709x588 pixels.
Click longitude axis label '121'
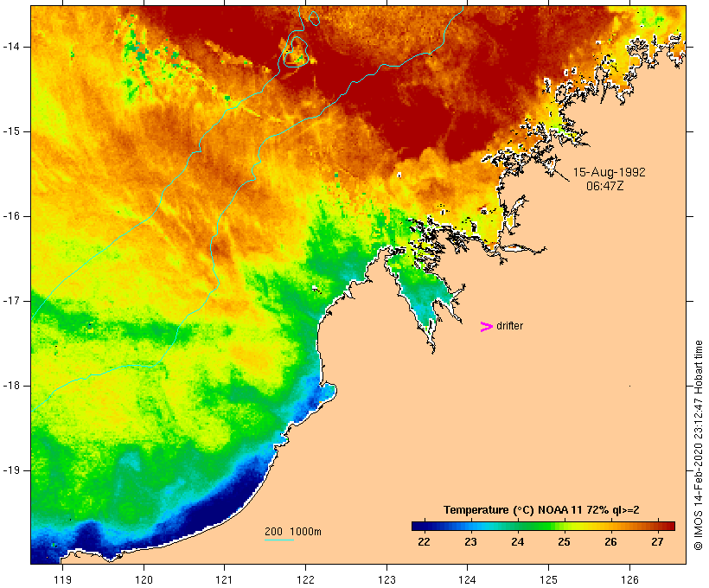[224, 580]
